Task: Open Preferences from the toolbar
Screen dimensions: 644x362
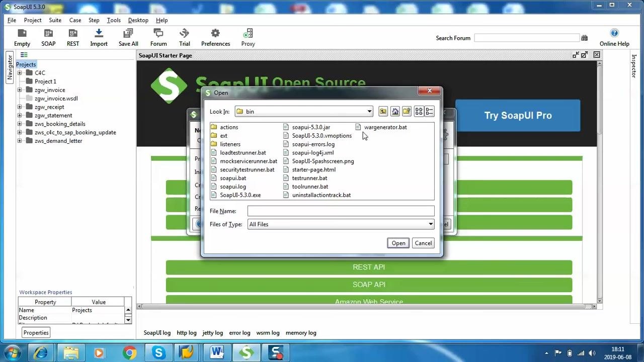Action: tap(215, 38)
